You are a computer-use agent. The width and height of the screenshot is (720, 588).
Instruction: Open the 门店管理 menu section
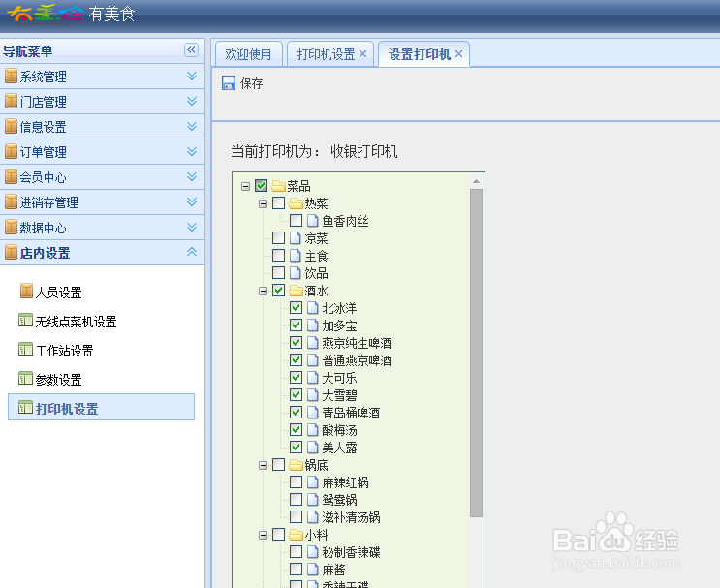click(102, 102)
